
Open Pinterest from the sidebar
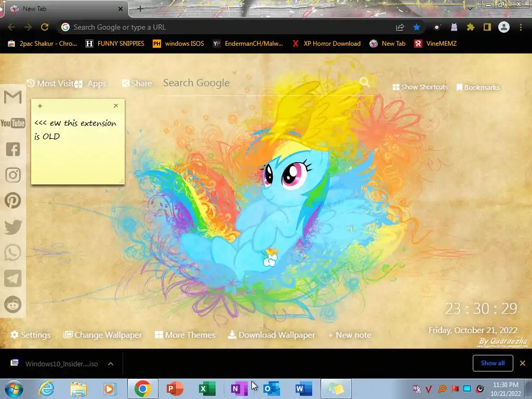click(13, 201)
